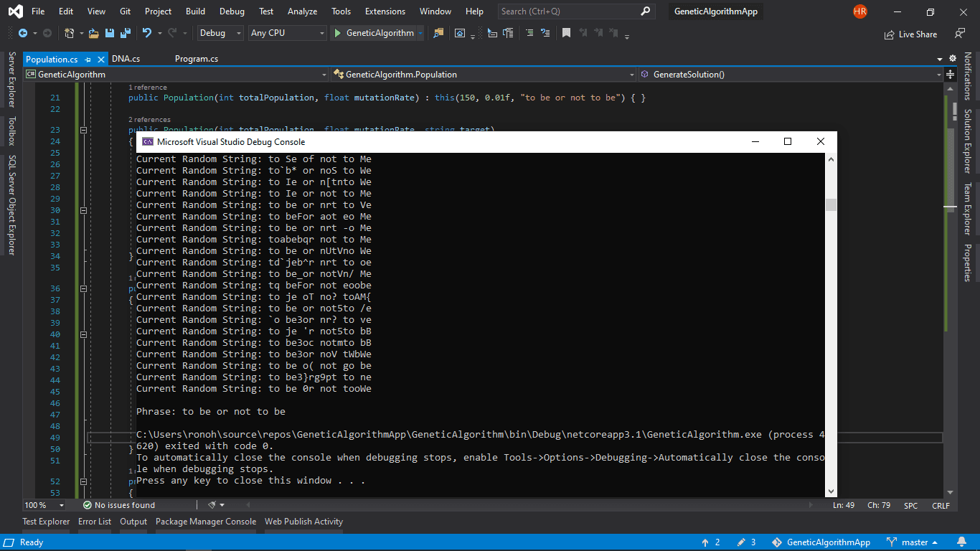Collapse code block at line 23
The image size is (980, 551).
tap(83, 130)
